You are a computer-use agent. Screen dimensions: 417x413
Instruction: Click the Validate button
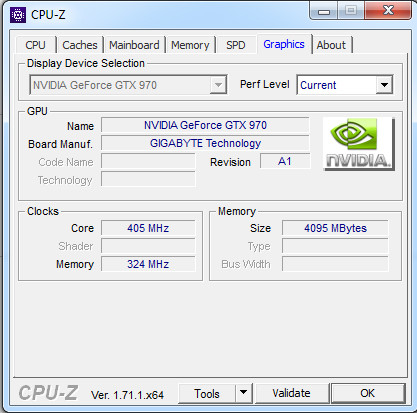pyautogui.click(x=291, y=393)
